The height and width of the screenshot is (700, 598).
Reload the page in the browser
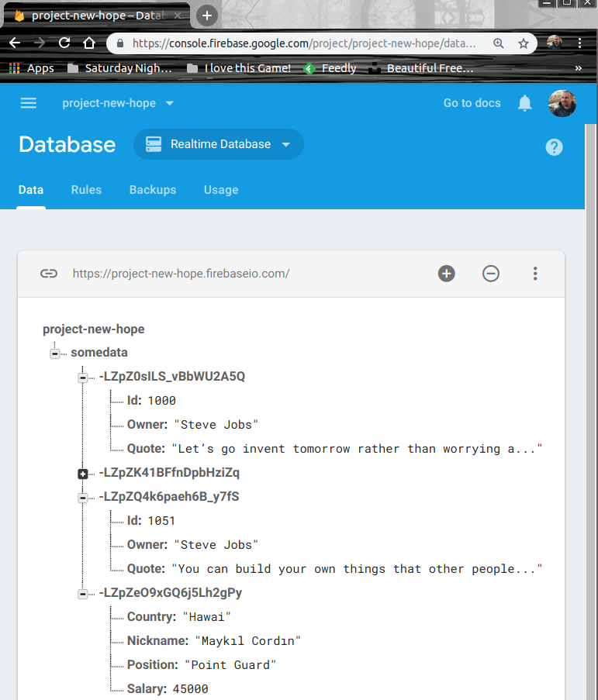tap(64, 43)
